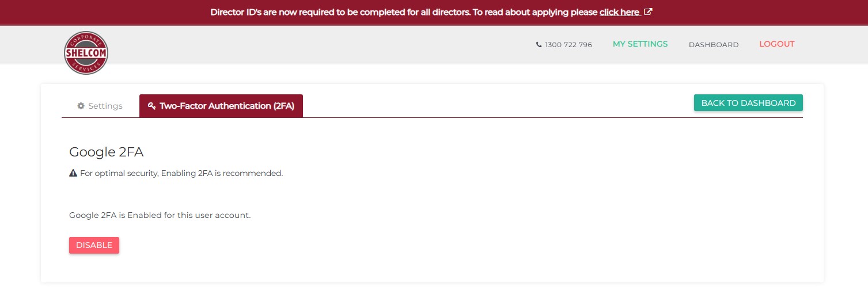Select the Two-Factor Authentication (2FA) tab label
This screenshot has width=868, height=287.
tap(227, 106)
